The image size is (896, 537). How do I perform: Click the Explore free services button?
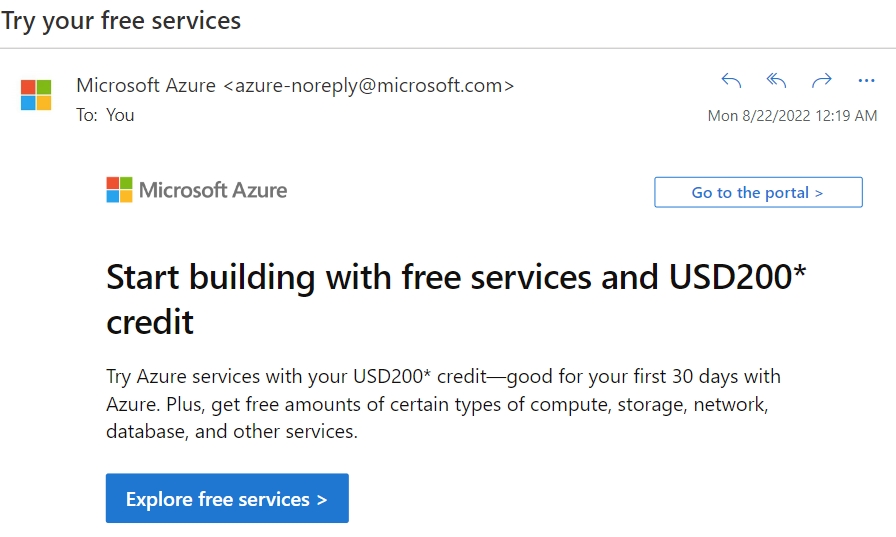pyautogui.click(x=227, y=498)
